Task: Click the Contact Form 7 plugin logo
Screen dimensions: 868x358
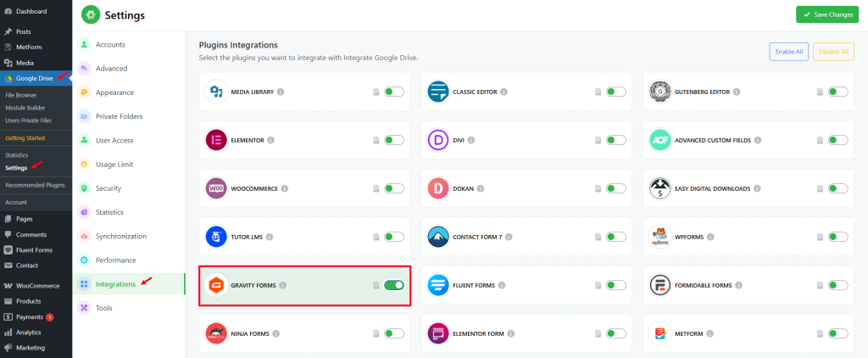Action: pos(438,237)
